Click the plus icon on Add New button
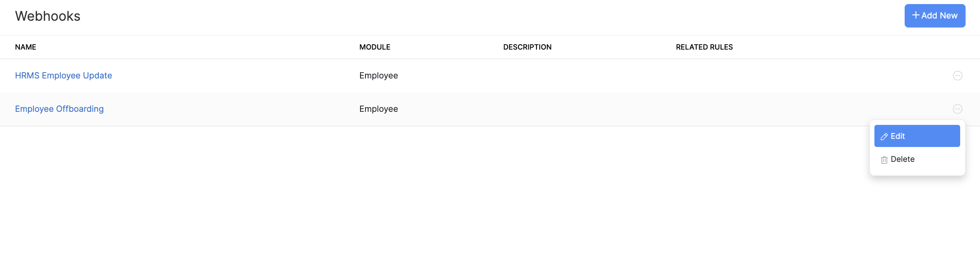The width and height of the screenshot is (980, 275). [x=916, y=15]
